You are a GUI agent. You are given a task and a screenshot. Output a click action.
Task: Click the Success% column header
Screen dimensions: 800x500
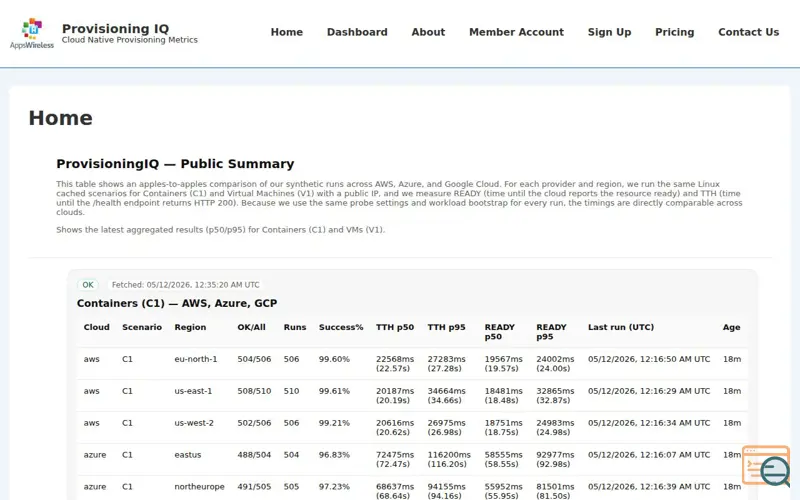click(341, 327)
